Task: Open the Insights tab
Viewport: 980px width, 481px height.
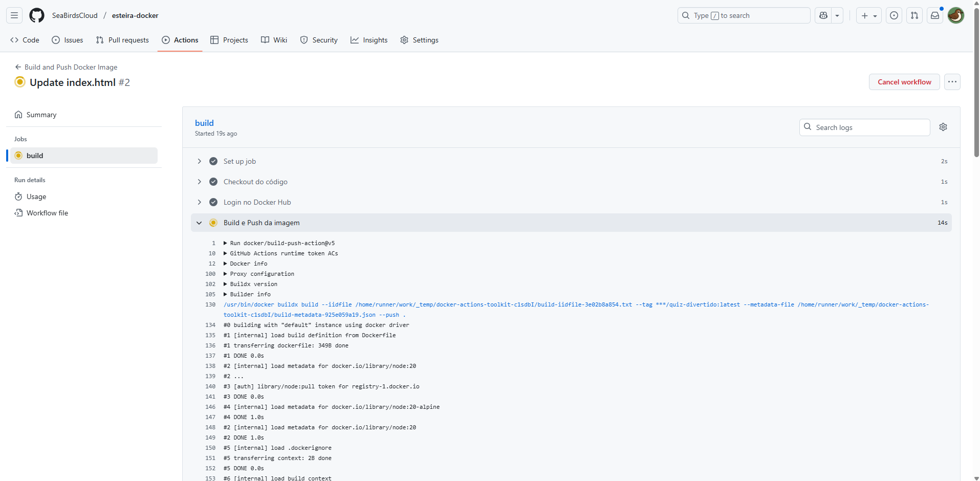Action: pyautogui.click(x=369, y=40)
